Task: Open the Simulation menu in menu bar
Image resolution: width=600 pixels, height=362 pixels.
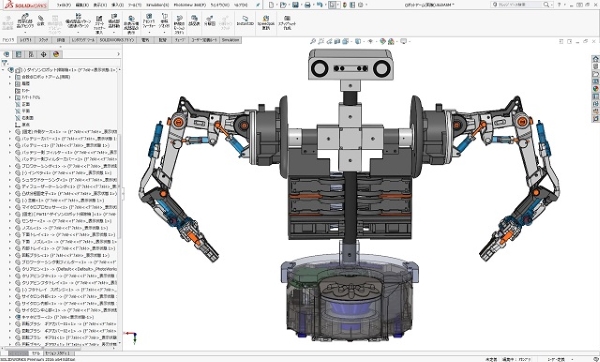Action: [157, 5]
